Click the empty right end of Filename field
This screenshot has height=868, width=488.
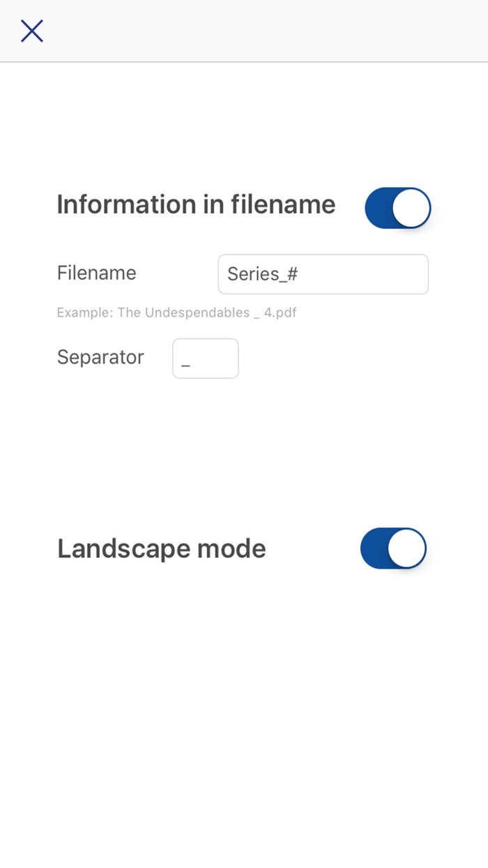(x=390, y=274)
